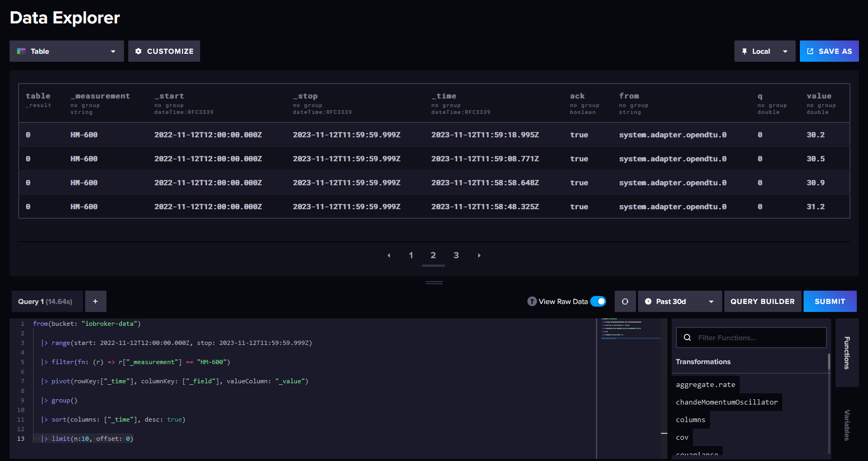Click the q column header
Viewport: 868px width, 461px height.
pyautogui.click(x=760, y=96)
